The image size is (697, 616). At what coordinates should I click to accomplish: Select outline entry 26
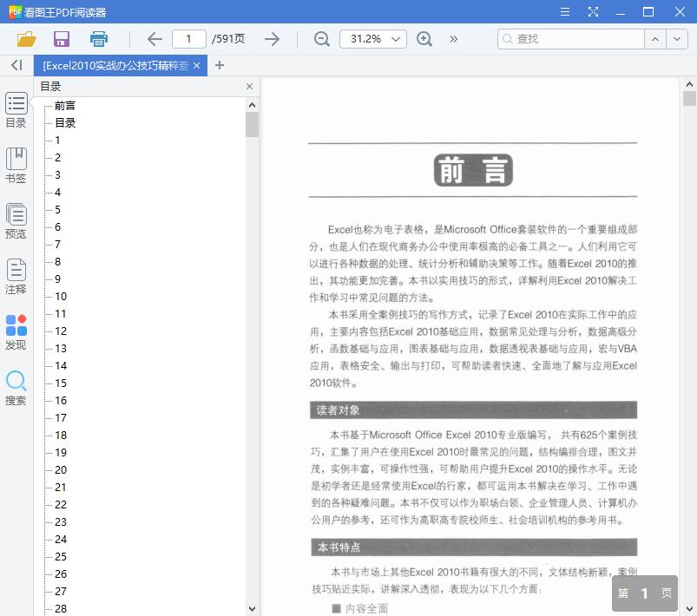(x=61, y=573)
